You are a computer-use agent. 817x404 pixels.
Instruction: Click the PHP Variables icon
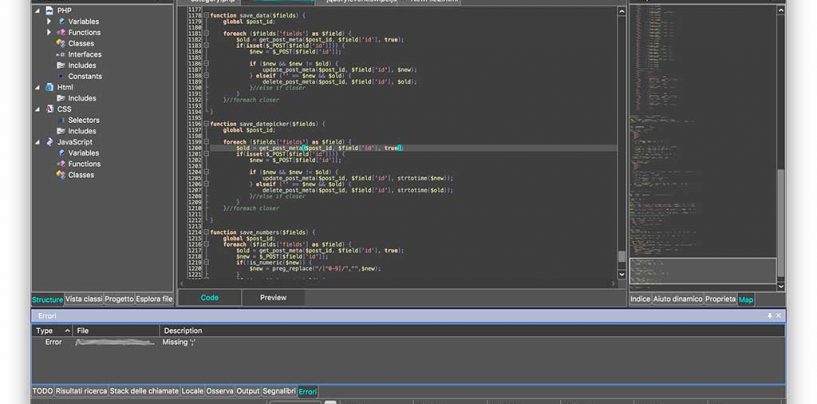point(61,21)
